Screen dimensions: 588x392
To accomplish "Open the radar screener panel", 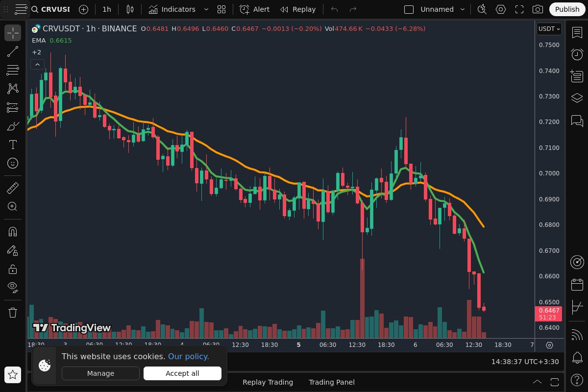I will point(577,262).
